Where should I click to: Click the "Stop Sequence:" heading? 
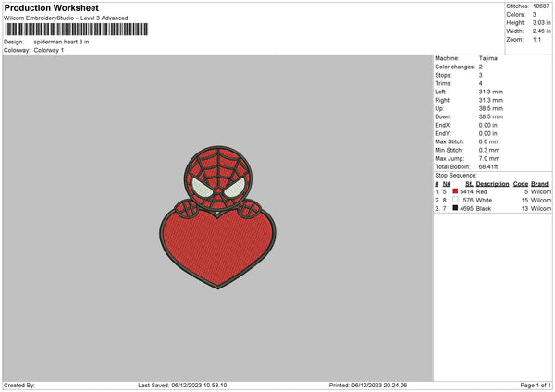click(456, 175)
